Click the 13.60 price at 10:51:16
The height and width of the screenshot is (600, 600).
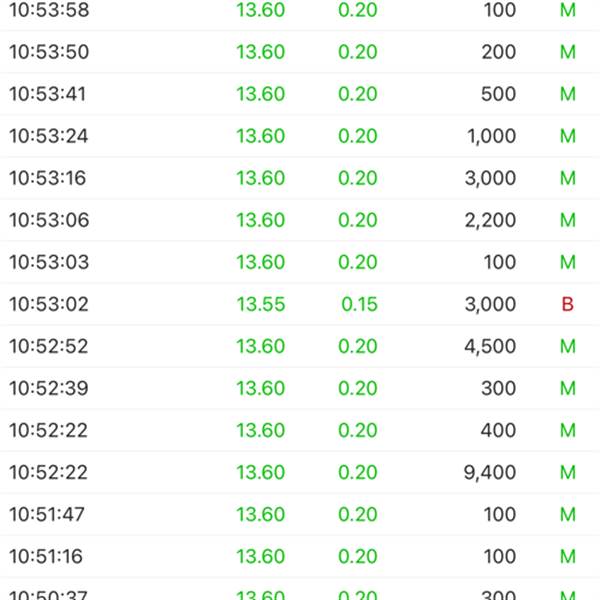[x=261, y=556]
